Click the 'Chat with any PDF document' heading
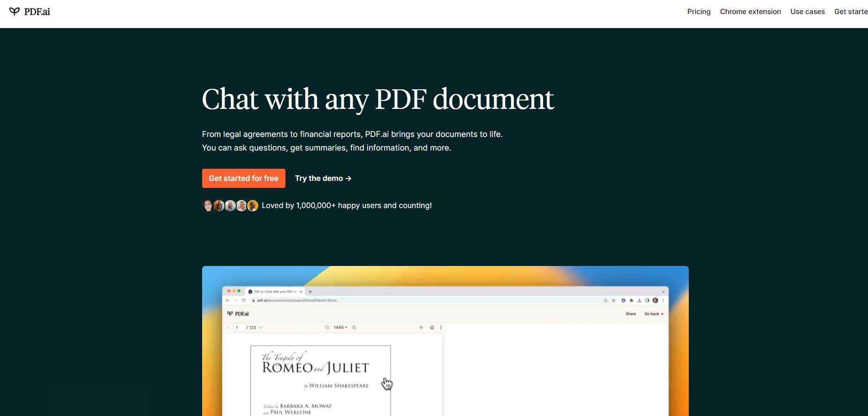The height and width of the screenshot is (416, 868). [378, 99]
